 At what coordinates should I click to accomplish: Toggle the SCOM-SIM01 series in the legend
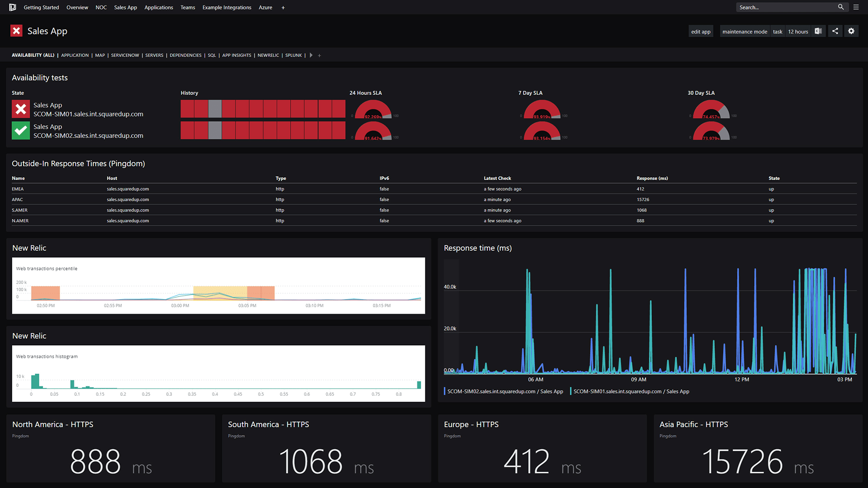pyautogui.click(x=630, y=391)
